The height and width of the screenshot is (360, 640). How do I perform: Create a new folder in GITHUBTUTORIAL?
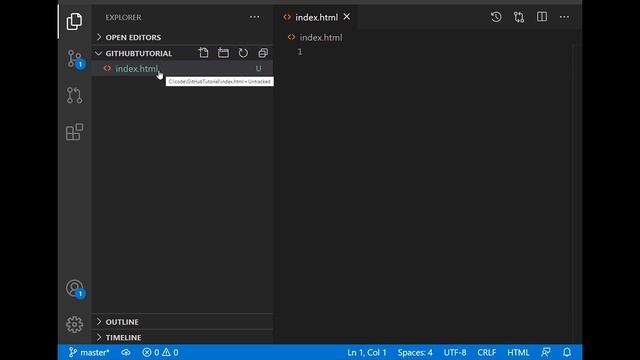(x=223, y=53)
